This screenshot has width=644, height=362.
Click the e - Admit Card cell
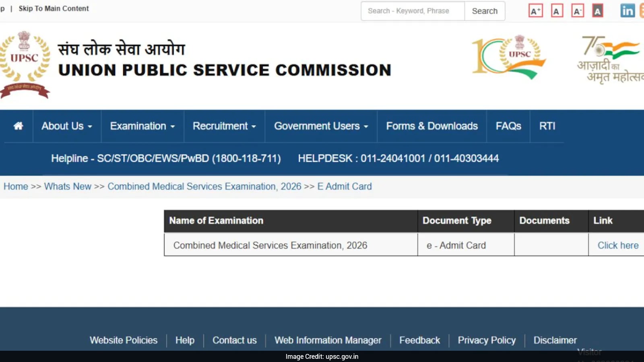(x=466, y=245)
